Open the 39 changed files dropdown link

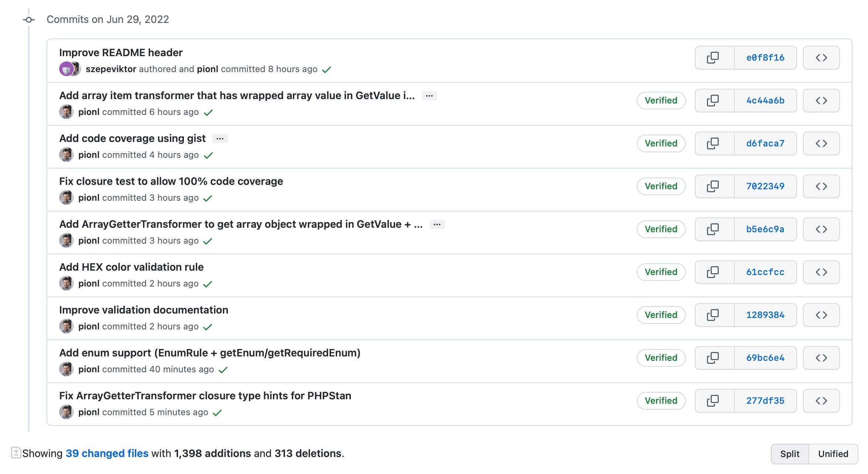coord(107,453)
